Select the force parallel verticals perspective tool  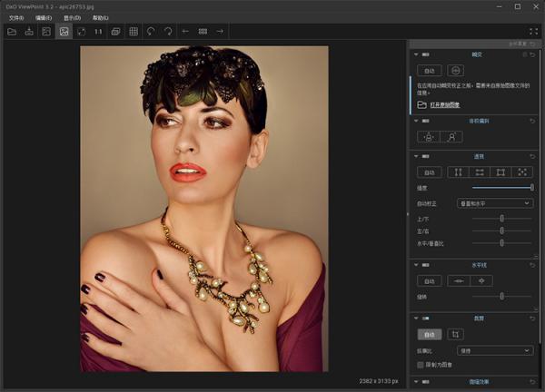458,172
